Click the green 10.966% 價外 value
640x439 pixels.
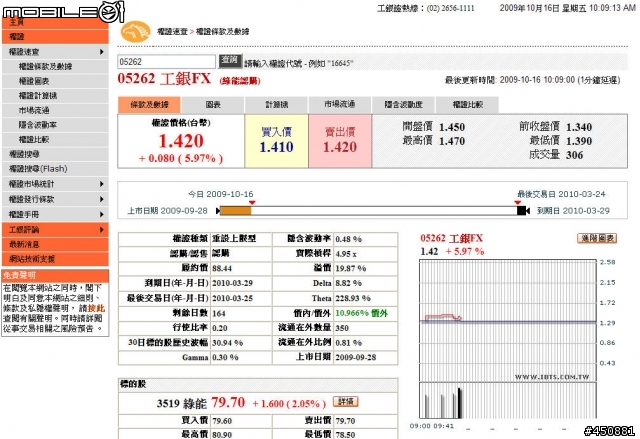(361, 313)
